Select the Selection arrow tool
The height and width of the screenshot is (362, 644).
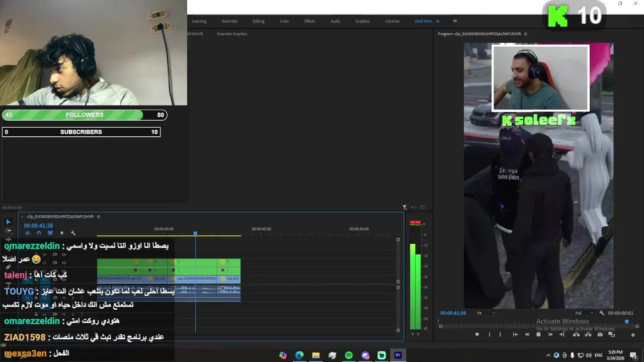tap(8, 222)
